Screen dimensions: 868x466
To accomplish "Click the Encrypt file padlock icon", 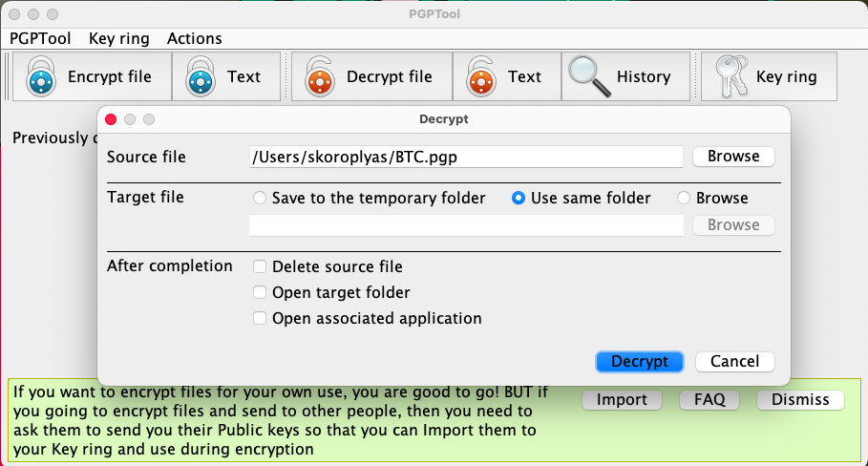I will (42, 76).
